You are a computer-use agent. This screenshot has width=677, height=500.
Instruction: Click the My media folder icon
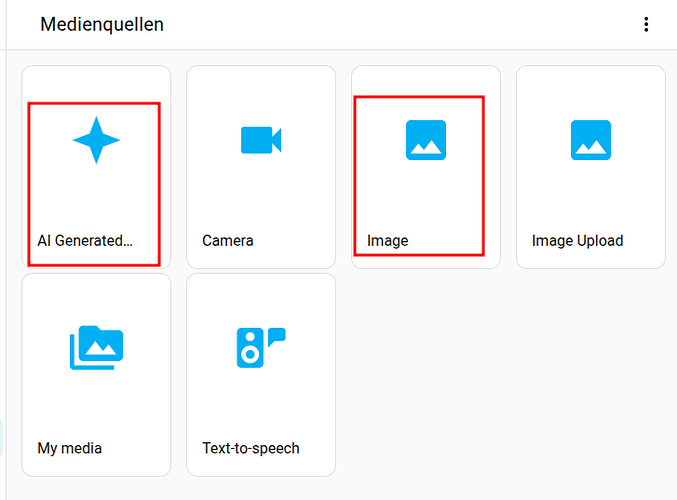point(96,348)
